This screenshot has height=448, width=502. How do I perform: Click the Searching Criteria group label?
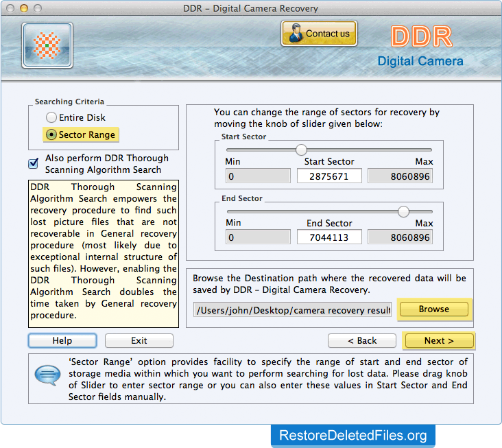69,102
